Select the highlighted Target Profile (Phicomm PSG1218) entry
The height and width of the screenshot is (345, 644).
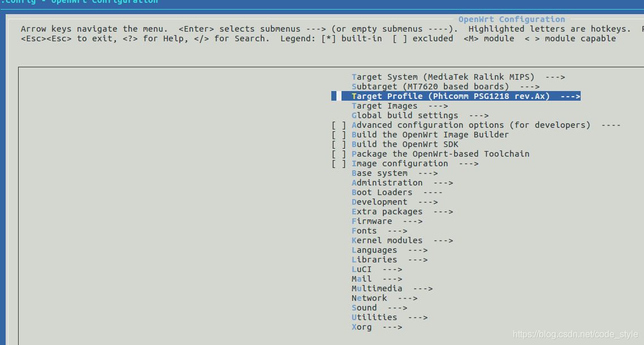click(x=456, y=96)
